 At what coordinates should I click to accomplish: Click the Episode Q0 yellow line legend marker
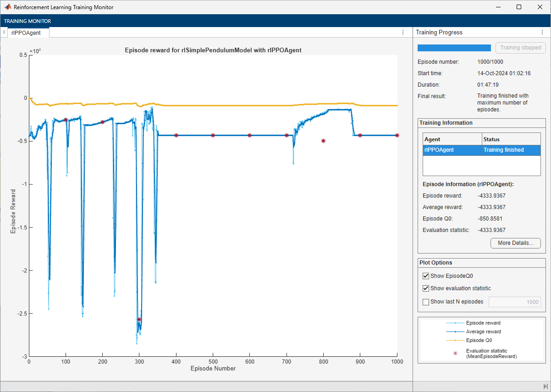coord(455,341)
